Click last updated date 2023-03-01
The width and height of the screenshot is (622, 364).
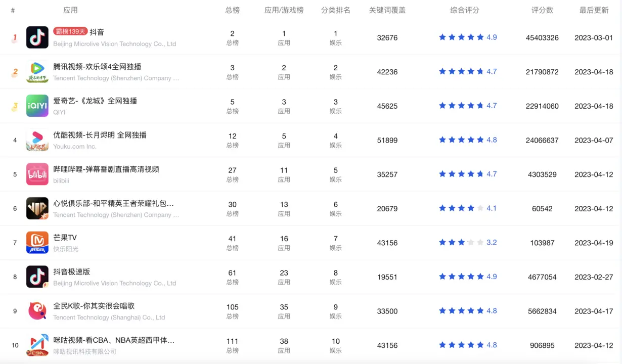click(x=594, y=38)
